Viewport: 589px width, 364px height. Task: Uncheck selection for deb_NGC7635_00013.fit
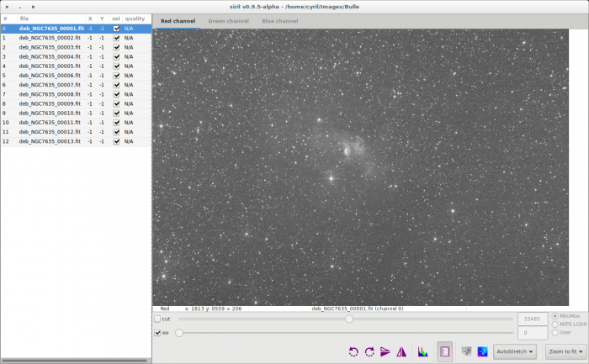click(x=116, y=141)
